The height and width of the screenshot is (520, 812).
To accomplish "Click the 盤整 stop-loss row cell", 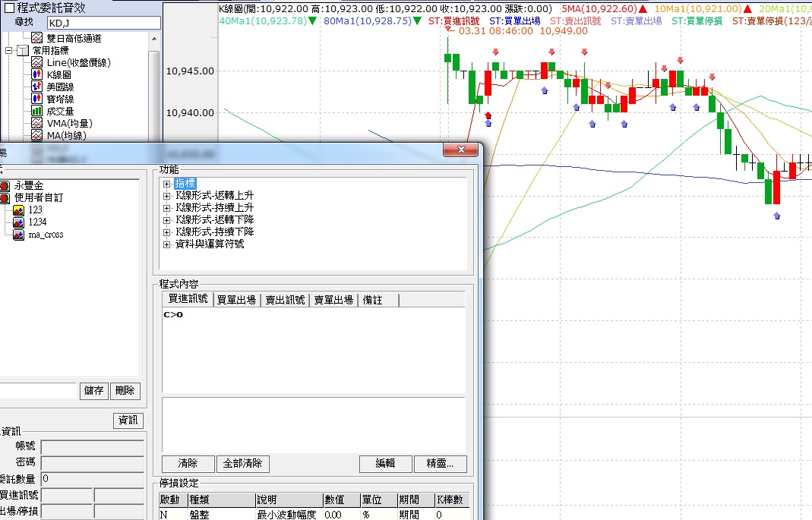I will [x=222, y=515].
